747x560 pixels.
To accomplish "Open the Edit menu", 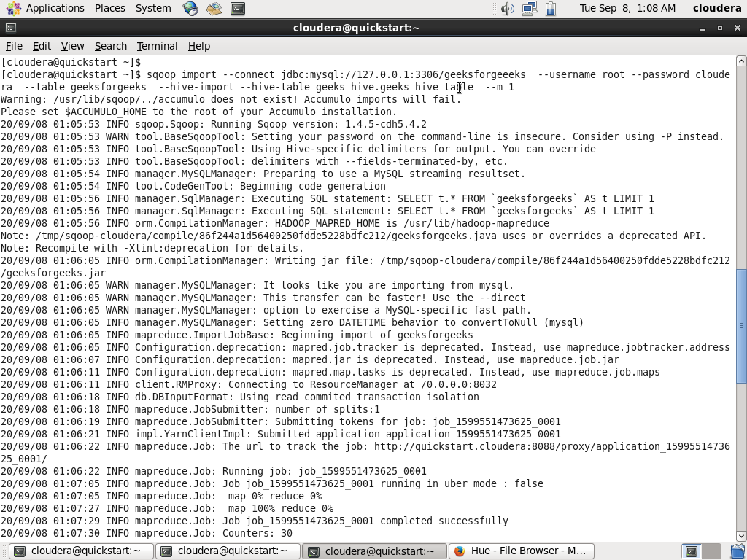I will point(42,46).
